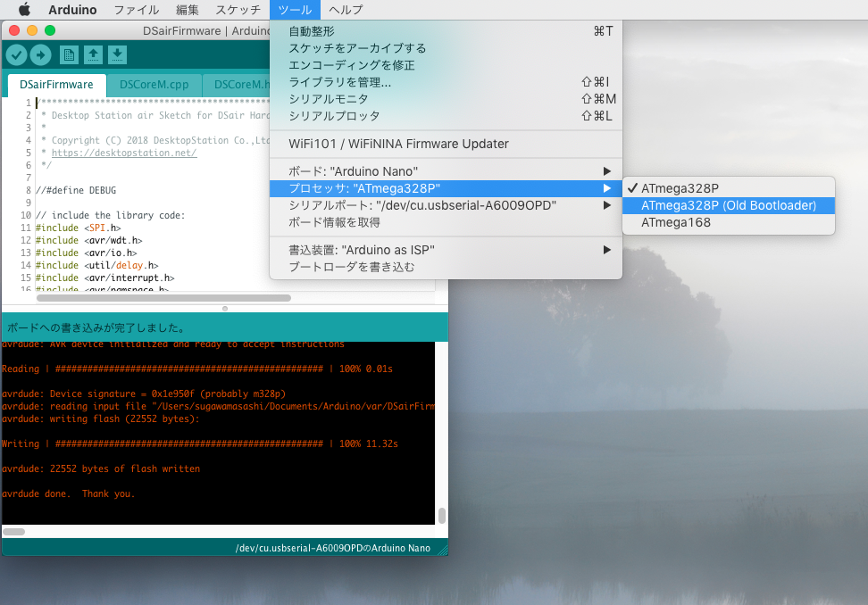Click '22552 bytes of flash written' console line
The width and height of the screenshot is (868, 605).
pyautogui.click(x=101, y=468)
